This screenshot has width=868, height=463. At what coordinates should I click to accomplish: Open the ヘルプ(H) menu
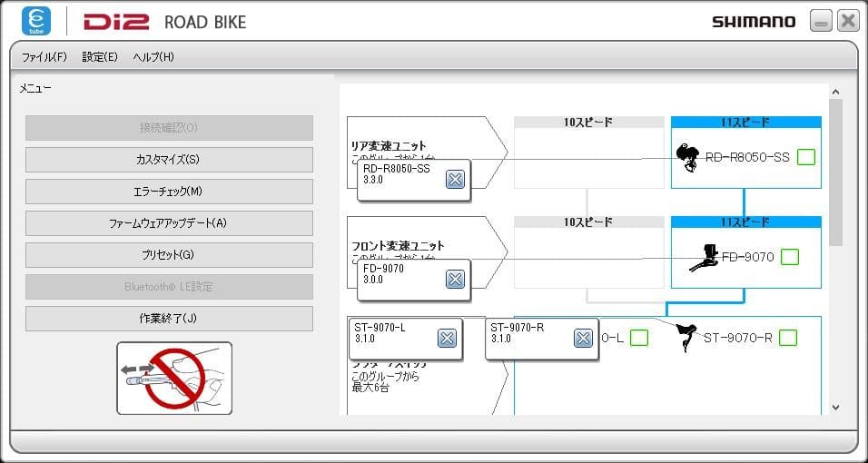tap(153, 57)
